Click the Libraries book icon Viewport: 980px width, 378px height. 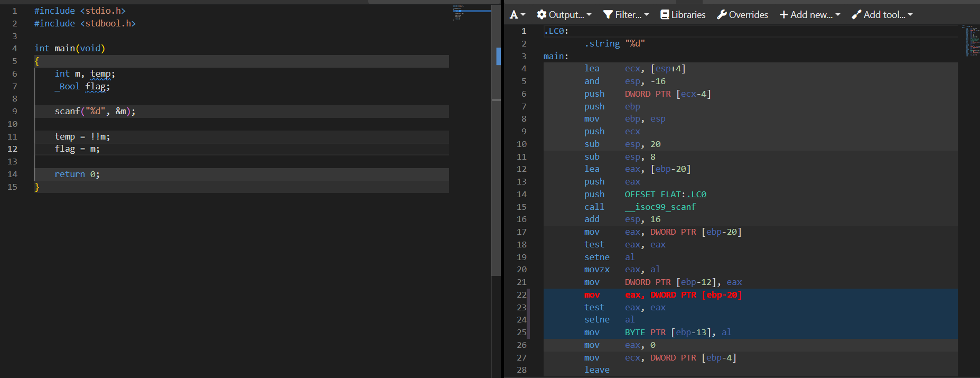pos(665,15)
